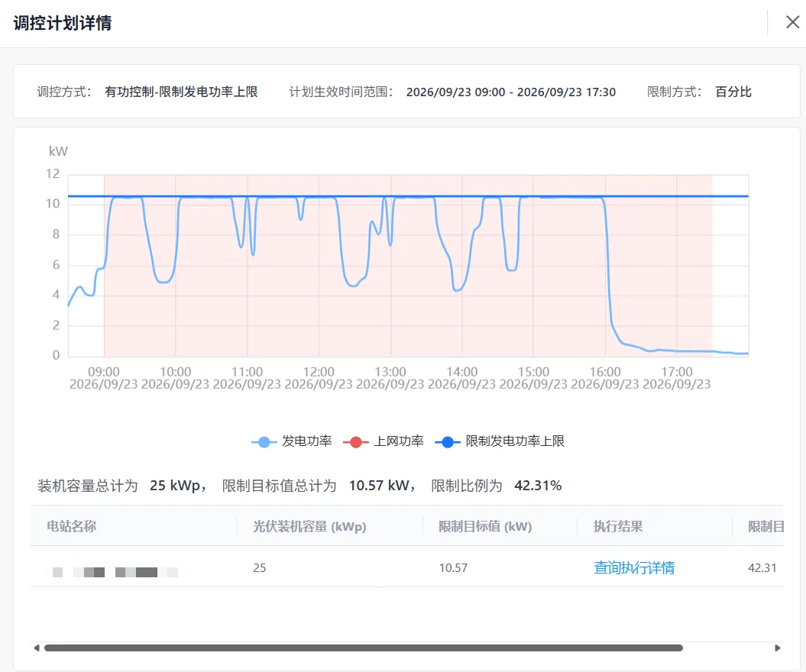
Task: Click the right scroll arrow of the table
Action: [777, 648]
